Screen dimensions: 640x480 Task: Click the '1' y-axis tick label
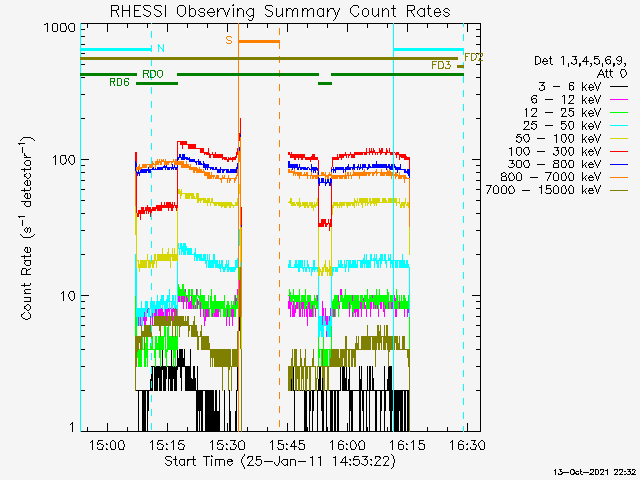point(72,427)
